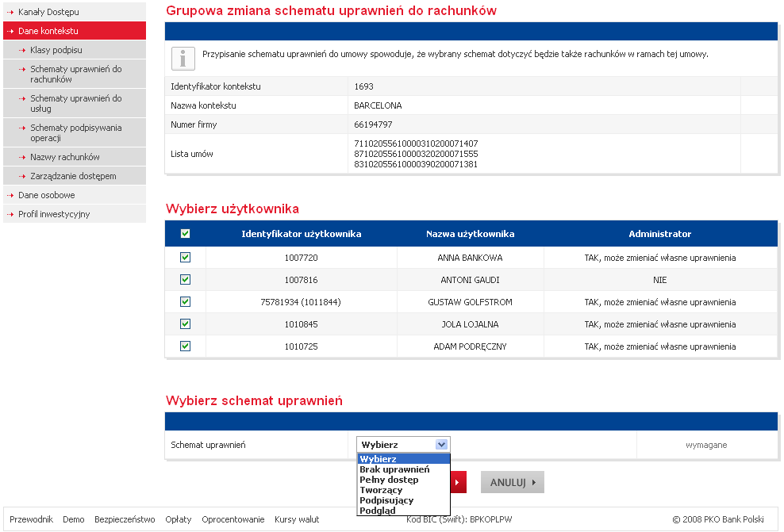Open the Kursy walut footer link
The height and width of the screenshot is (532, 784).
pos(297,519)
